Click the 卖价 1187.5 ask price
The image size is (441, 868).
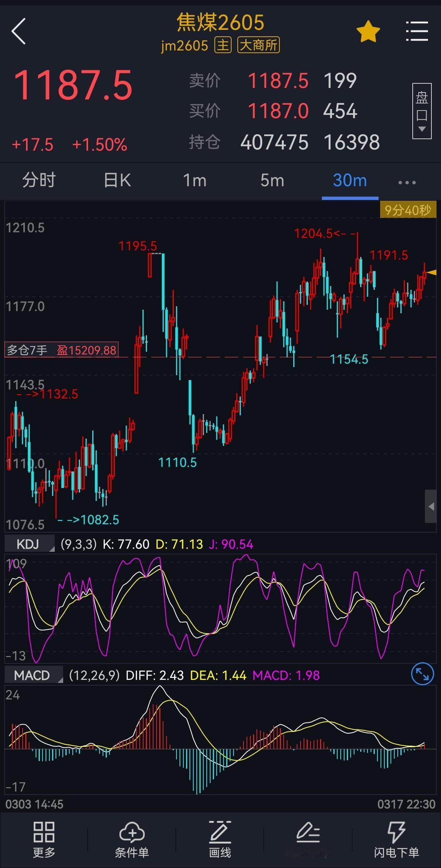coord(278,81)
